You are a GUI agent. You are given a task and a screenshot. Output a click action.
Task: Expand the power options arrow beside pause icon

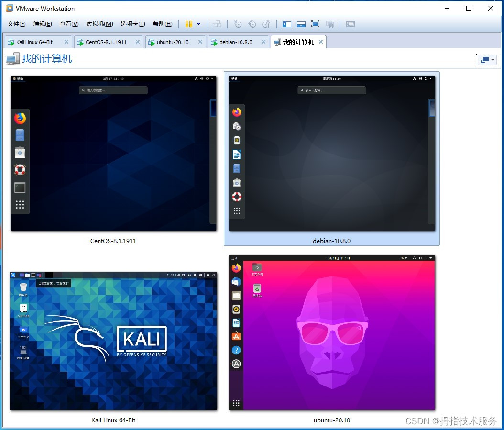(x=198, y=24)
